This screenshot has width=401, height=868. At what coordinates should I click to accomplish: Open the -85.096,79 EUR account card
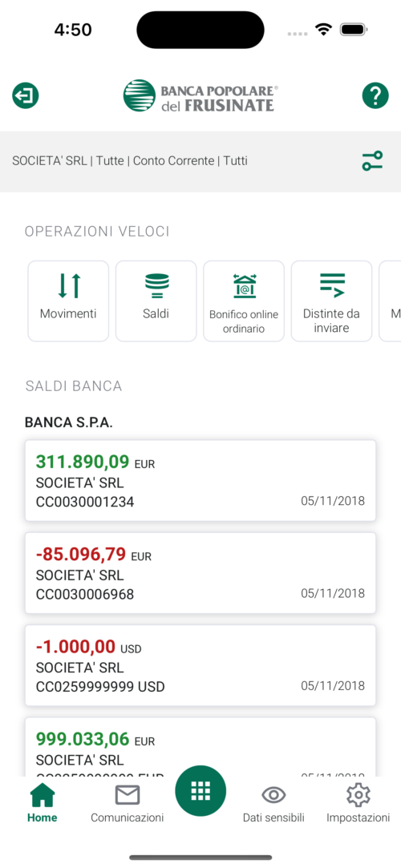tap(200, 573)
